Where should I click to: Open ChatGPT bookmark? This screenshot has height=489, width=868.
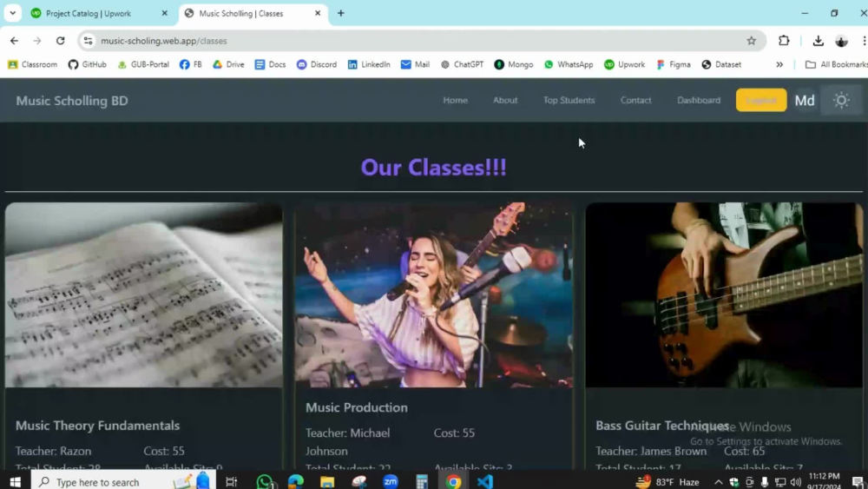[x=463, y=65]
